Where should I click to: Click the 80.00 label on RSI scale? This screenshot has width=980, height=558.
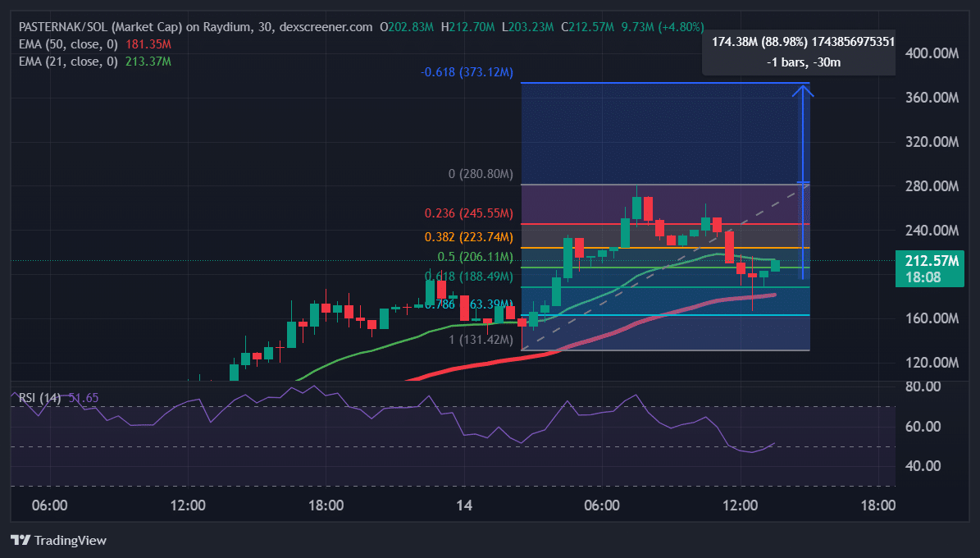[x=920, y=386]
